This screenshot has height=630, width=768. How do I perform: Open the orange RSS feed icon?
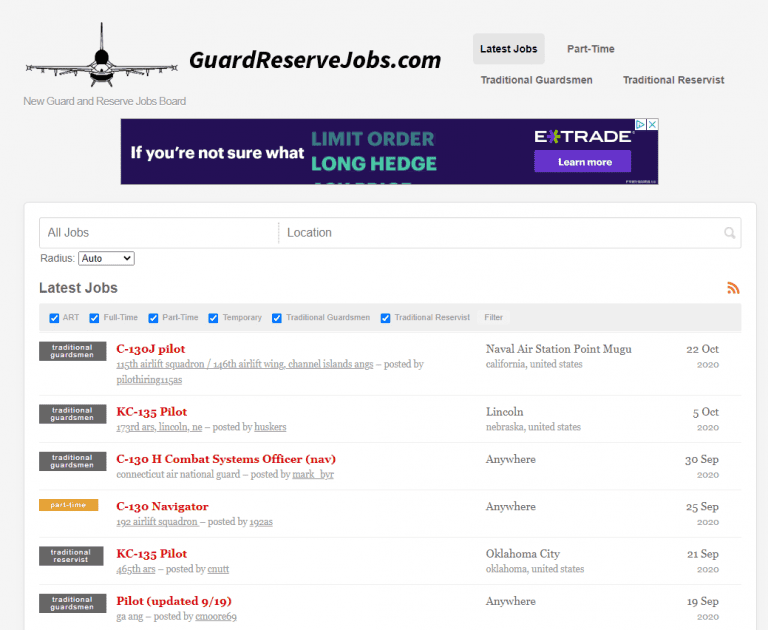click(x=733, y=288)
